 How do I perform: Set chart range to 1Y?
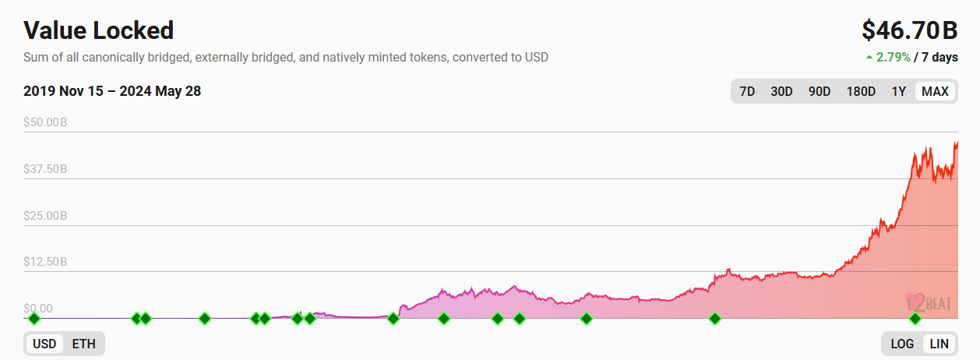click(898, 91)
